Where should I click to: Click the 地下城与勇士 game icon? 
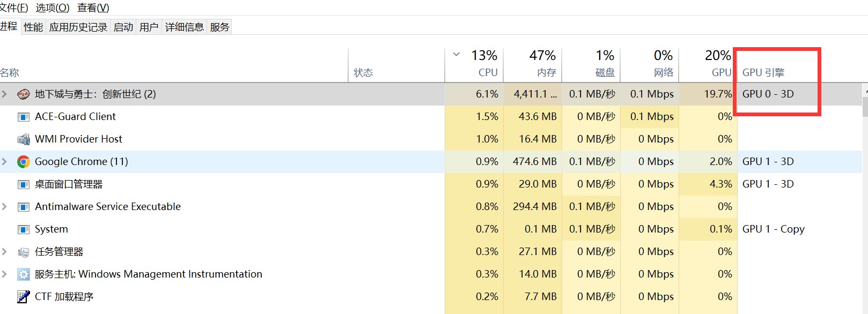23,94
